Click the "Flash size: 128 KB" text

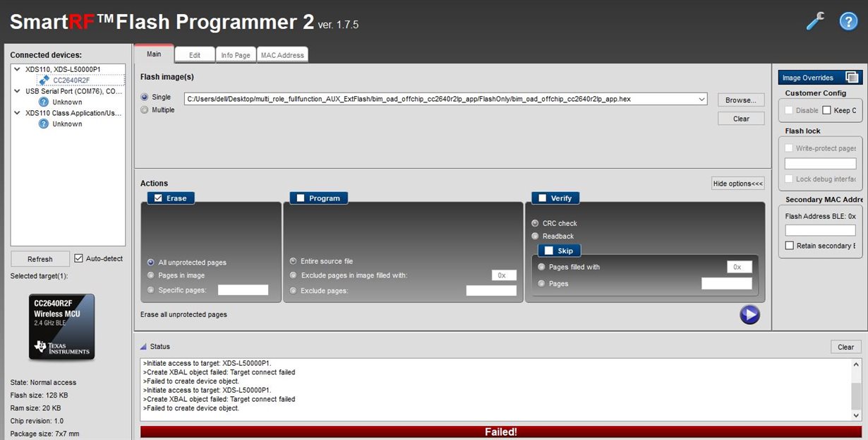39,395
